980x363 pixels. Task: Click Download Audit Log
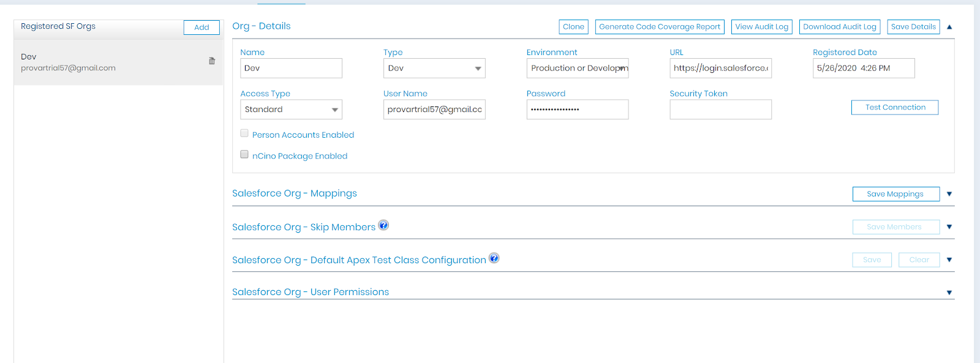[x=840, y=27]
